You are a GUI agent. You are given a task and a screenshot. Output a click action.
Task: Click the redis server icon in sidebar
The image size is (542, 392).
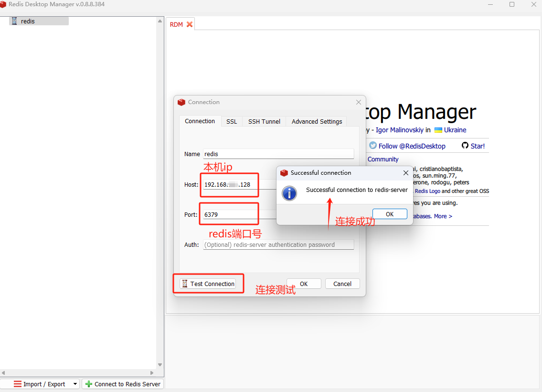[14, 21]
